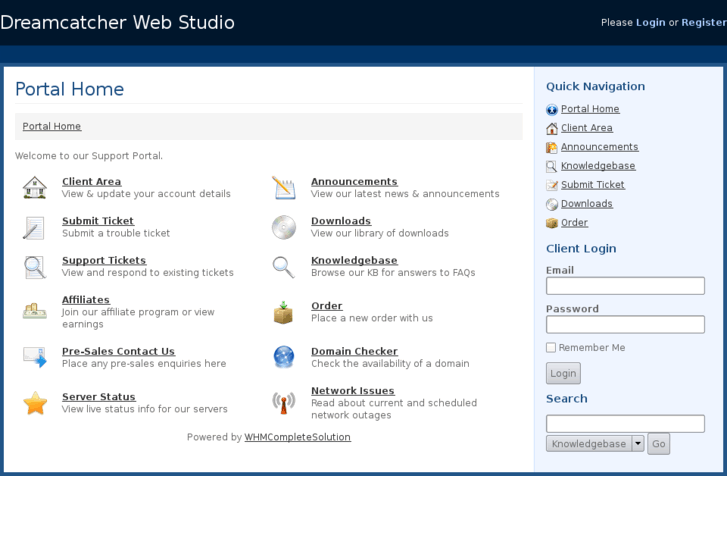Click the Downloads disc icon
Viewport: 727px width, 545px height.
pos(284,228)
